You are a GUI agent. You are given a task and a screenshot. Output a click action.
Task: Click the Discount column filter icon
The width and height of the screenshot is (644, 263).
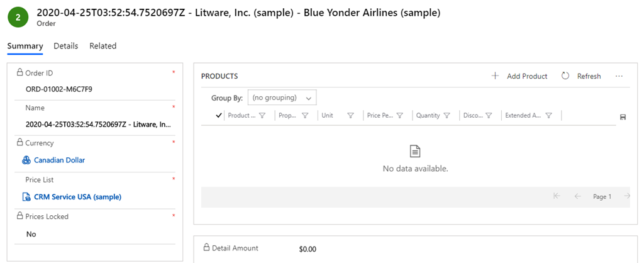tap(489, 116)
